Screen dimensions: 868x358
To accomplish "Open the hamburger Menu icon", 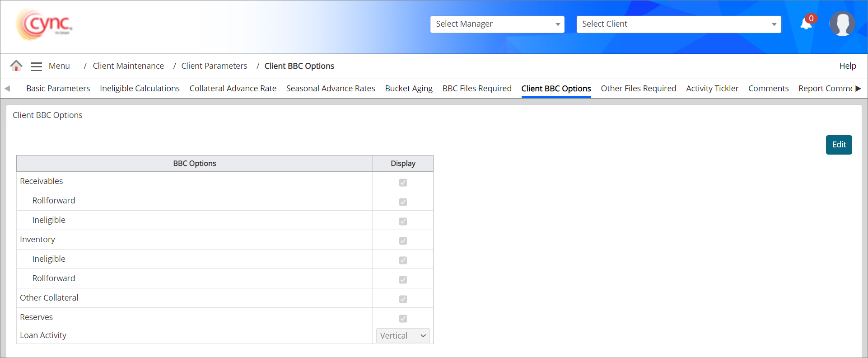I will click(x=36, y=66).
